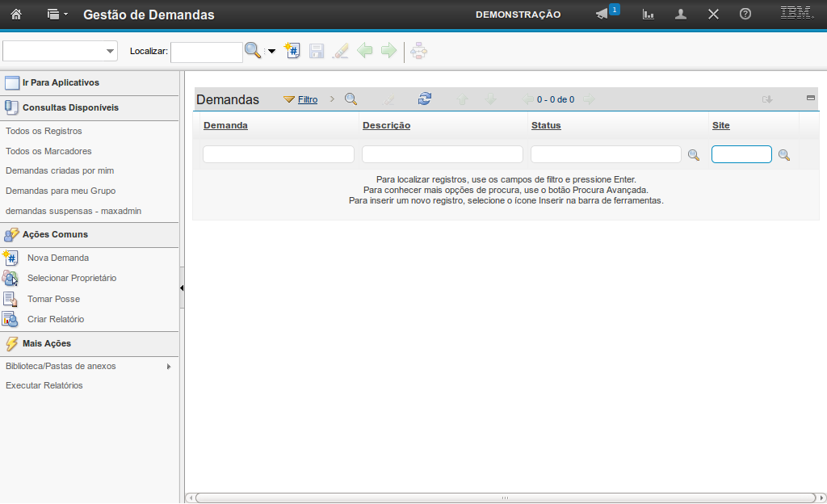Click the help question mark icon
Viewport: 827px width, 504px height.
point(745,15)
